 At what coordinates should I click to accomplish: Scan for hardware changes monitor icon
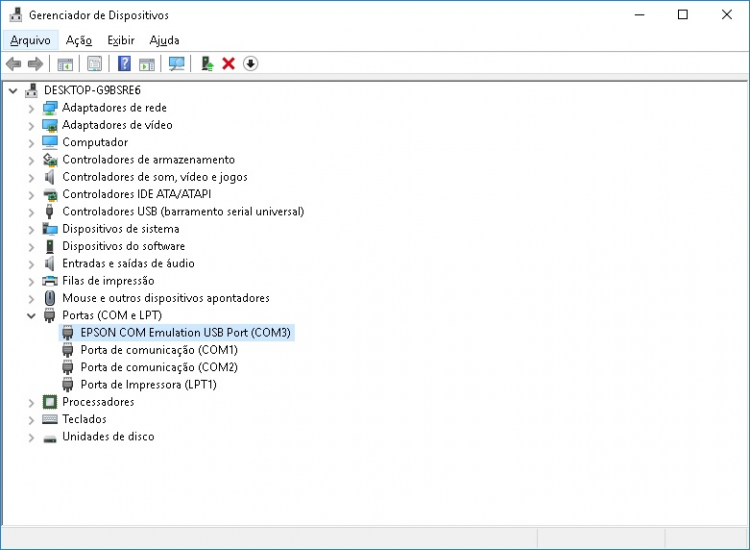pos(176,64)
